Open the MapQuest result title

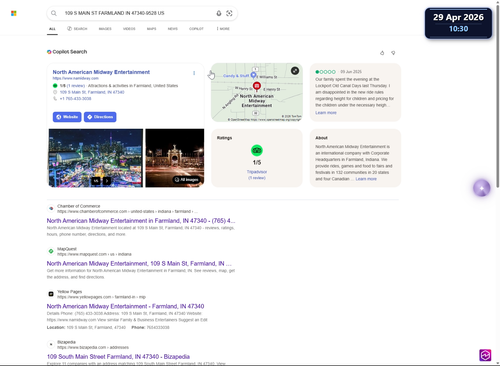point(139,264)
